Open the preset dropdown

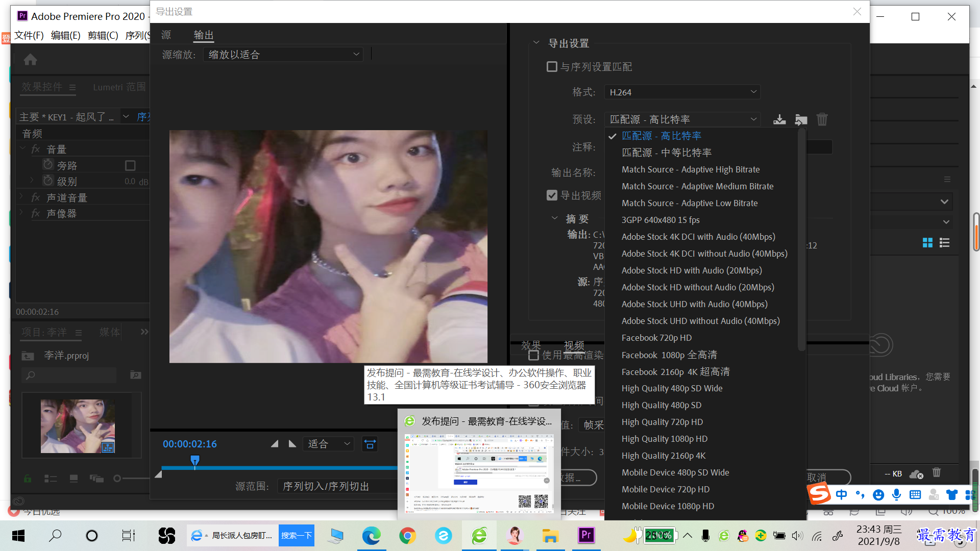[682, 119]
